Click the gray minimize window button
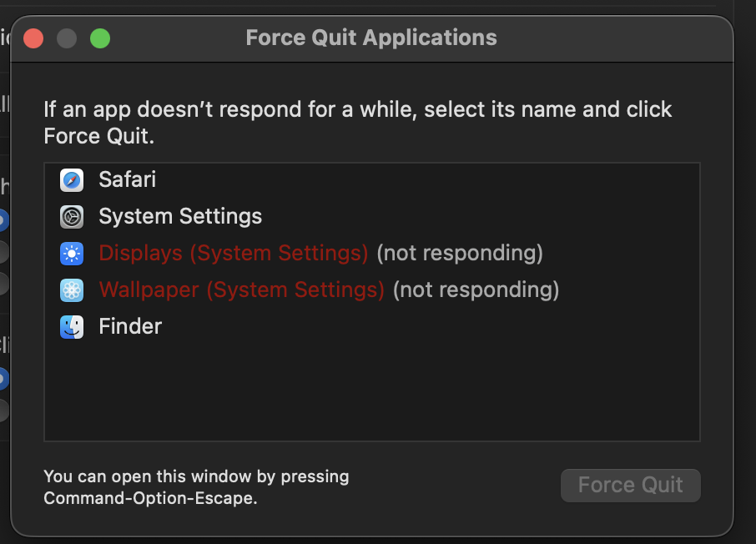This screenshot has width=756, height=544. (67, 38)
